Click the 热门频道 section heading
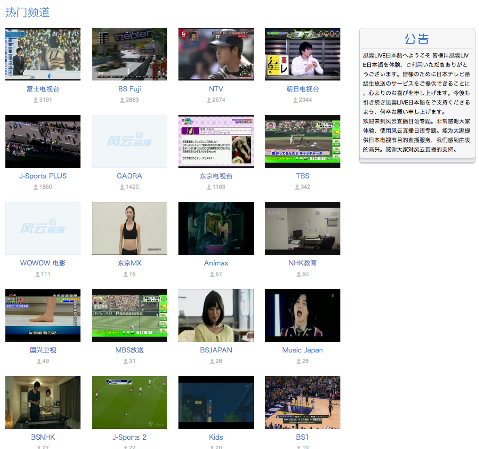479x449 pixels. tap(27, 12)
